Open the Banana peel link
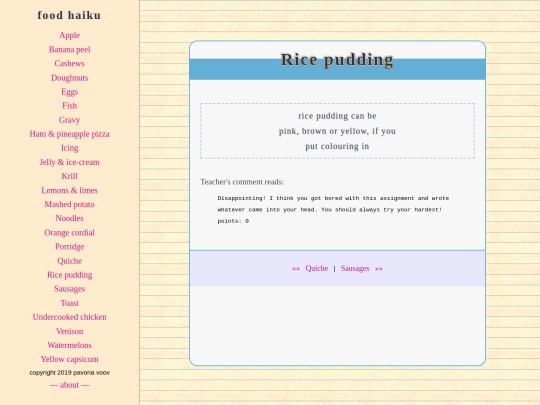This screenshot has width=540, height=405. 70,49
